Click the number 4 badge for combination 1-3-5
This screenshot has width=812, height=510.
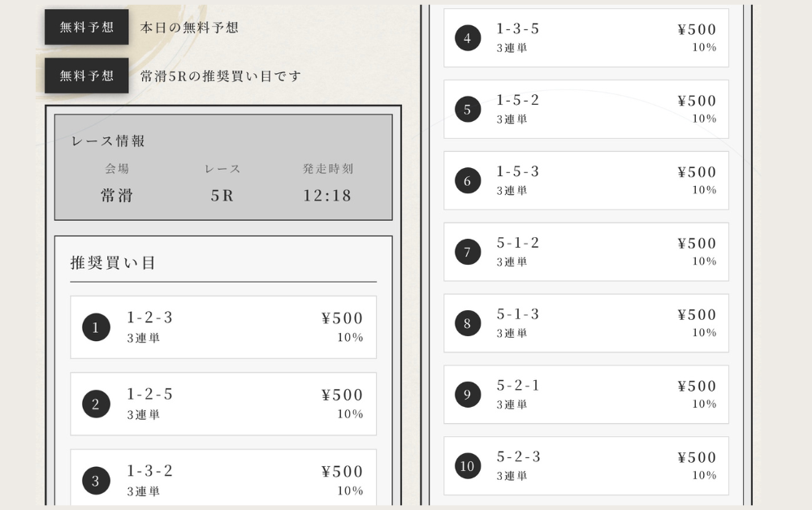click(x=468, y=37)
